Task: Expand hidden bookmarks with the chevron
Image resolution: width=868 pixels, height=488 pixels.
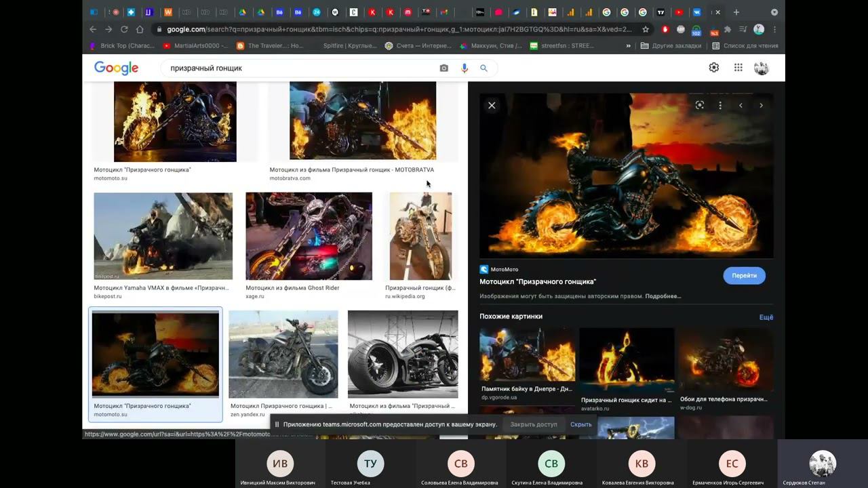Action: click(628, 46)
